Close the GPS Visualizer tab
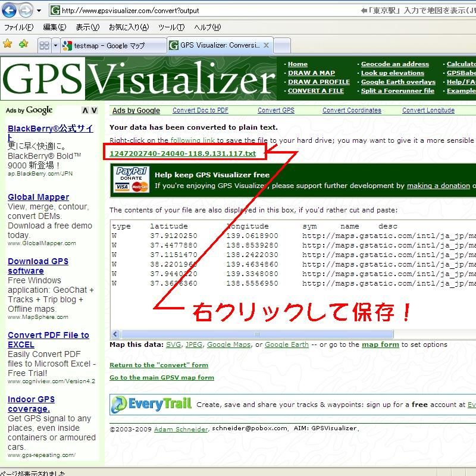Viewport: 476px width, 476px height. (x=266, y=45)
